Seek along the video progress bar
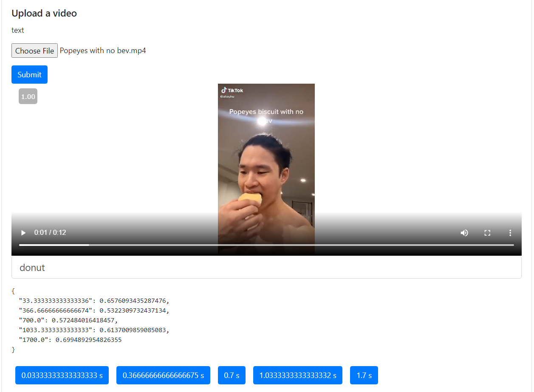The width and height of the screenshot is (534, 392). coord(266,245)
